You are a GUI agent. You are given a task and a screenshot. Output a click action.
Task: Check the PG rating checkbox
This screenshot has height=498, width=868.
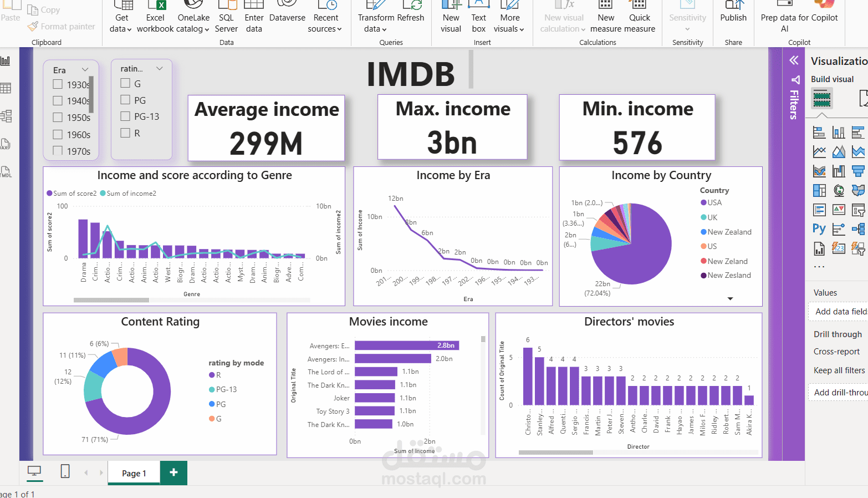[x=125, y=100]
